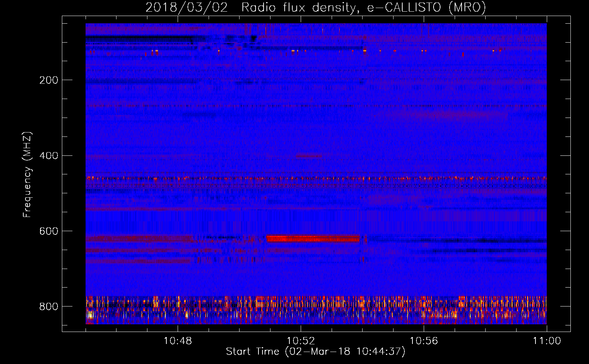Select the "Start Time (02-Mar-18 10:44:37)" axis label
Screen dimensions: 589x364
coord(316,352)
